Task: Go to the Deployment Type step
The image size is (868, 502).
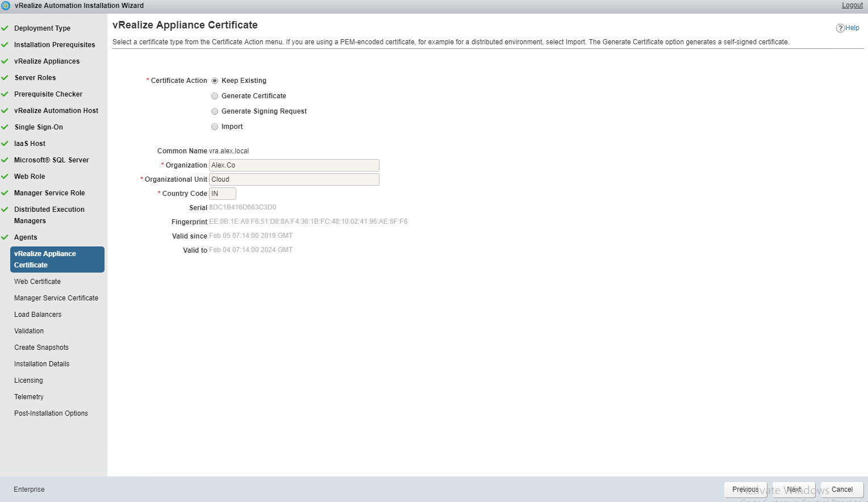Action: pos(42,28)
